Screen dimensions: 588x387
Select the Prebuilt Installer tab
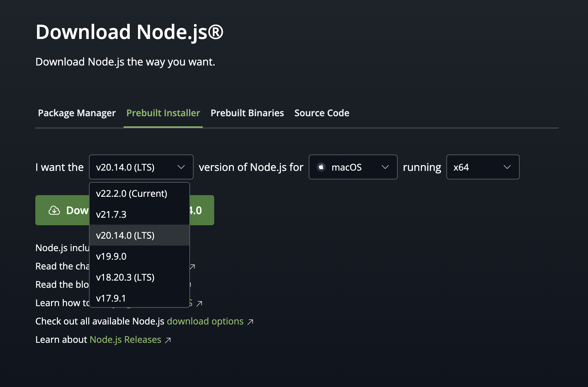tap(163, 113)
